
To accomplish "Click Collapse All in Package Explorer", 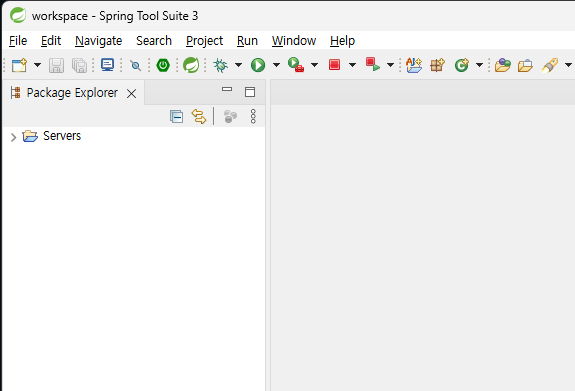I will pyautogui.click(x=176, y=117).
